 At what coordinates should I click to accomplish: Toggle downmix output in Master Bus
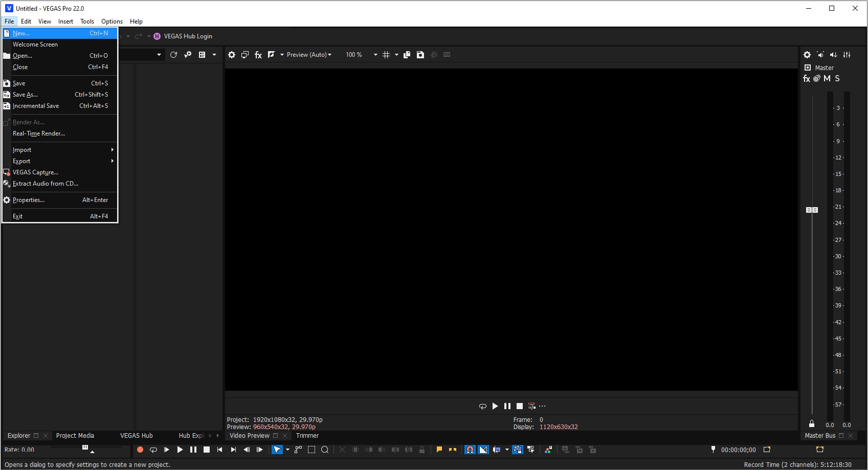[x=820, y=55]
